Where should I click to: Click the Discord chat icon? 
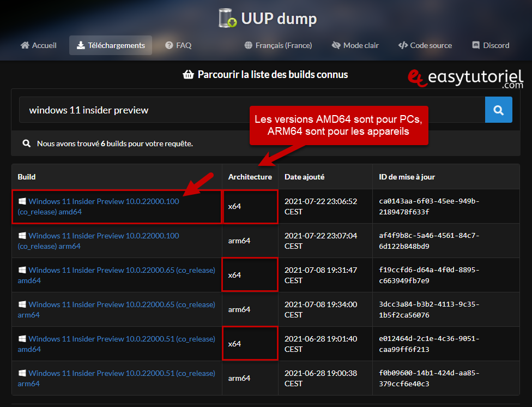point(476,45)
